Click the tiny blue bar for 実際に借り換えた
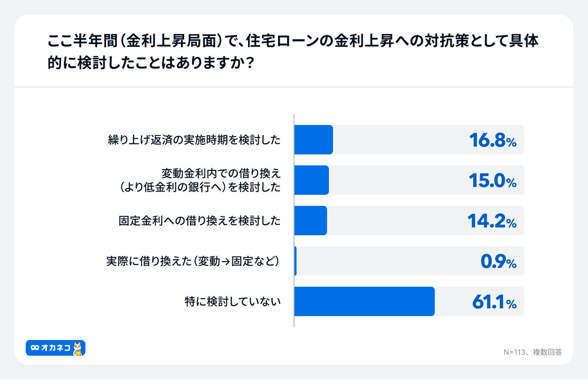 coord(295,261)
